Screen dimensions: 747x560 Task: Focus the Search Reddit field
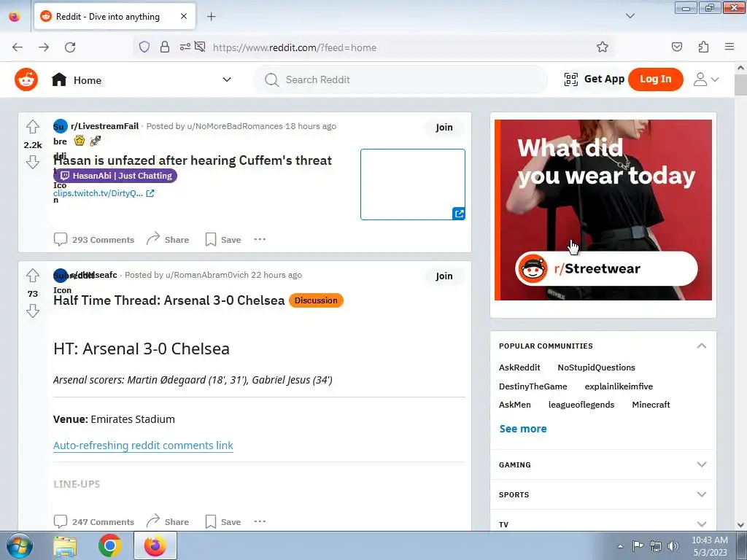pos(400,79)
